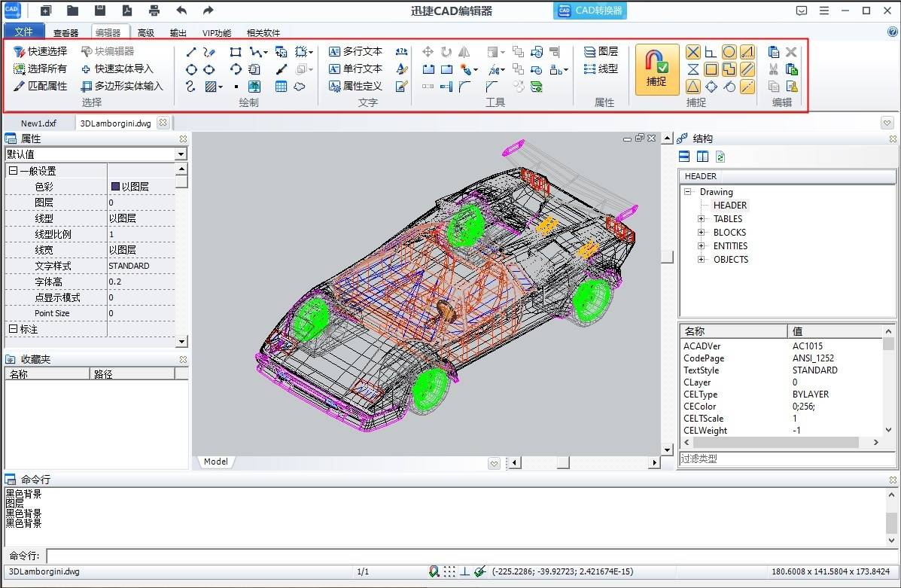Click the viewport horizontal scrollbar thumb
The height and width of the screenshot is (588, 901).
click(x=563, y=462)
